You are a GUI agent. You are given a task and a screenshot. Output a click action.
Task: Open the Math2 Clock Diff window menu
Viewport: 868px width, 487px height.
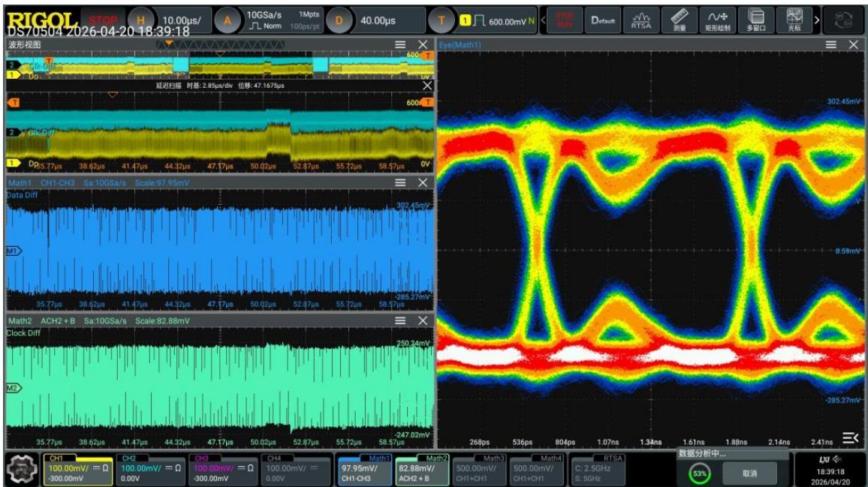tap(400, 320)
